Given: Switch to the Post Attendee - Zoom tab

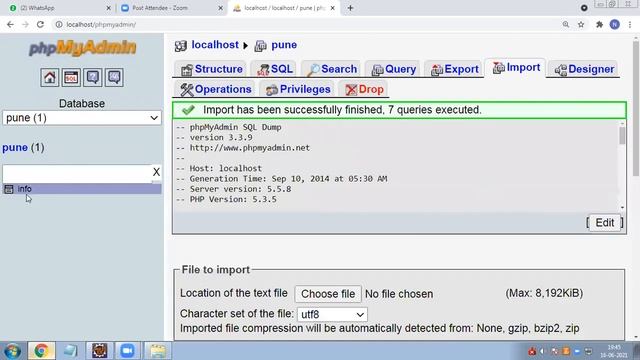Looking at the screenshot, I should pos(171,8).
